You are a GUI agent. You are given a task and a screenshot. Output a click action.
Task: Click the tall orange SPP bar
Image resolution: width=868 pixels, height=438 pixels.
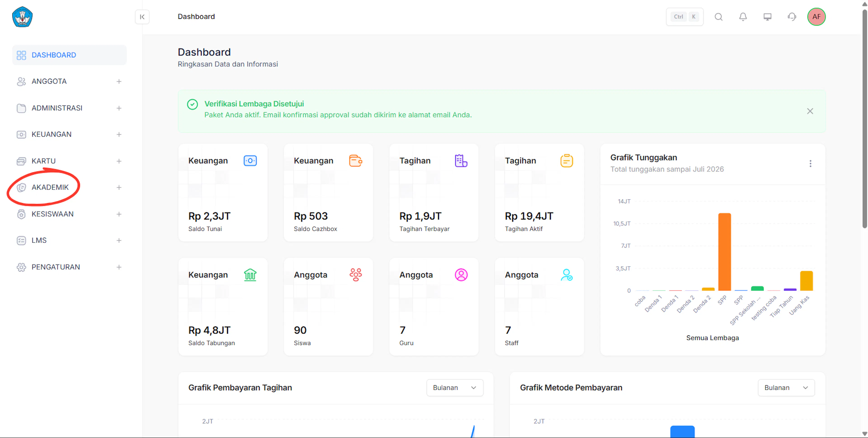[724, 251]
